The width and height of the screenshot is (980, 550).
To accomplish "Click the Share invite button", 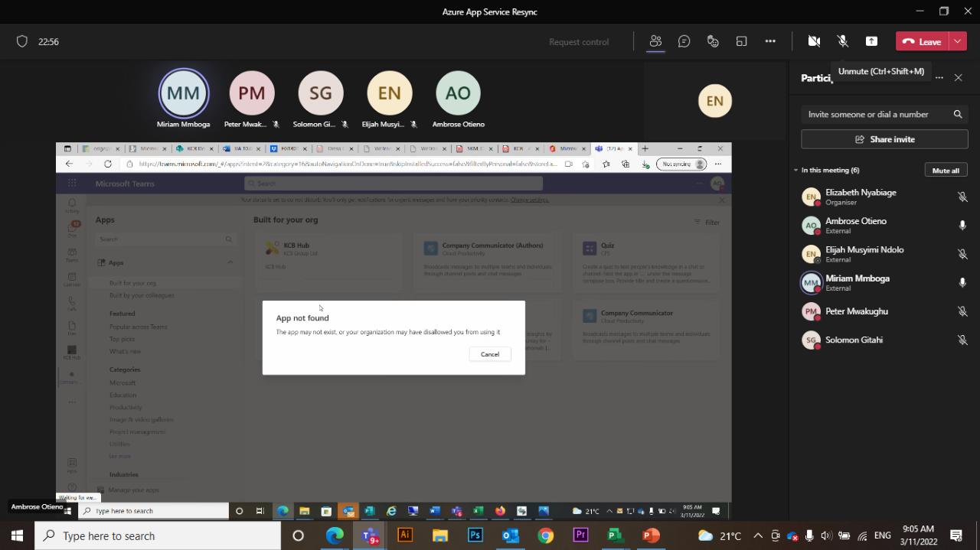I will [884, 138].
